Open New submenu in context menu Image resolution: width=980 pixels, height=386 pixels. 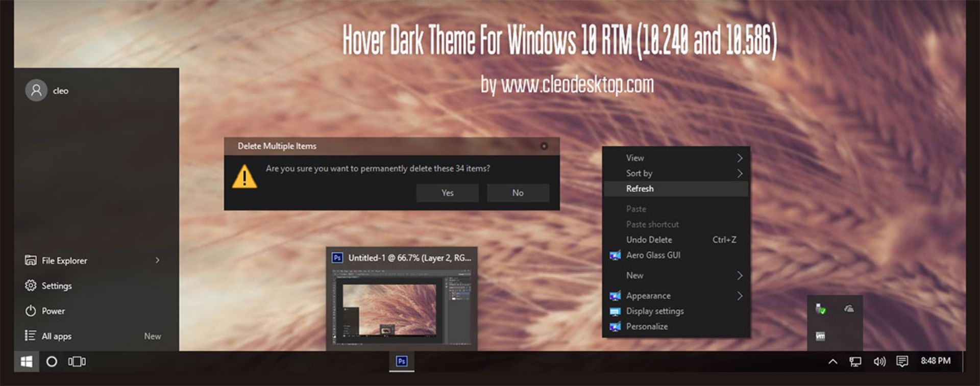tap(676, 275)
